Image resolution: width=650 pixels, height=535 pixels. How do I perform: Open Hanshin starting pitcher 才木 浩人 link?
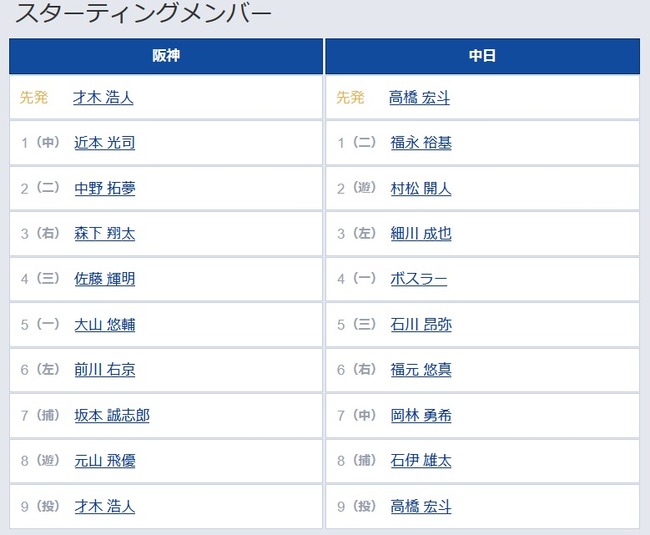pyautogui.click(x=103, y=97)
